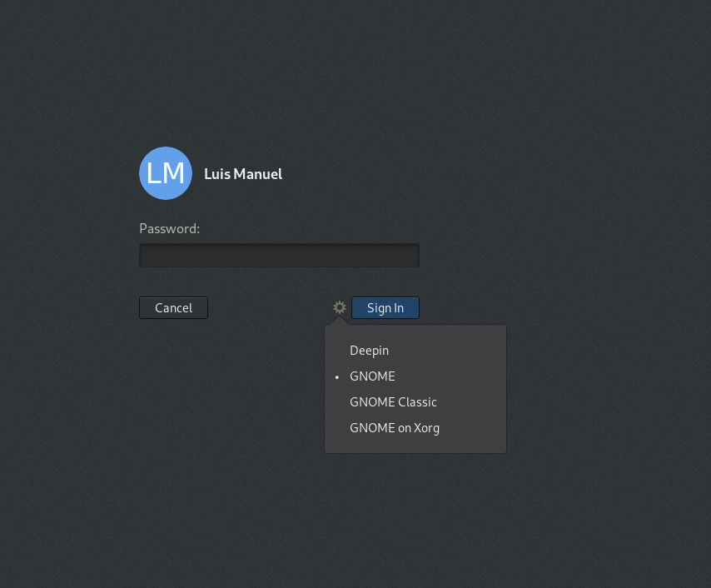
Task: Focus the Password input field
Action: point(280,256)
